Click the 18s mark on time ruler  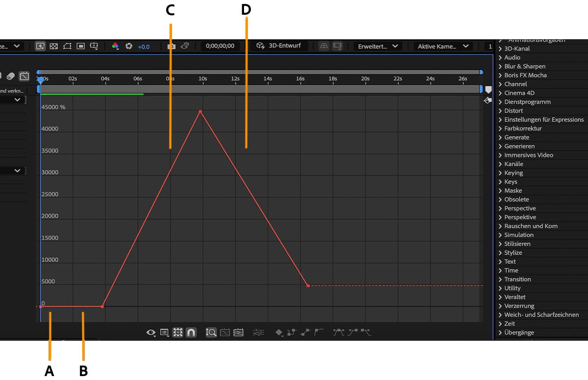point(333,78)
